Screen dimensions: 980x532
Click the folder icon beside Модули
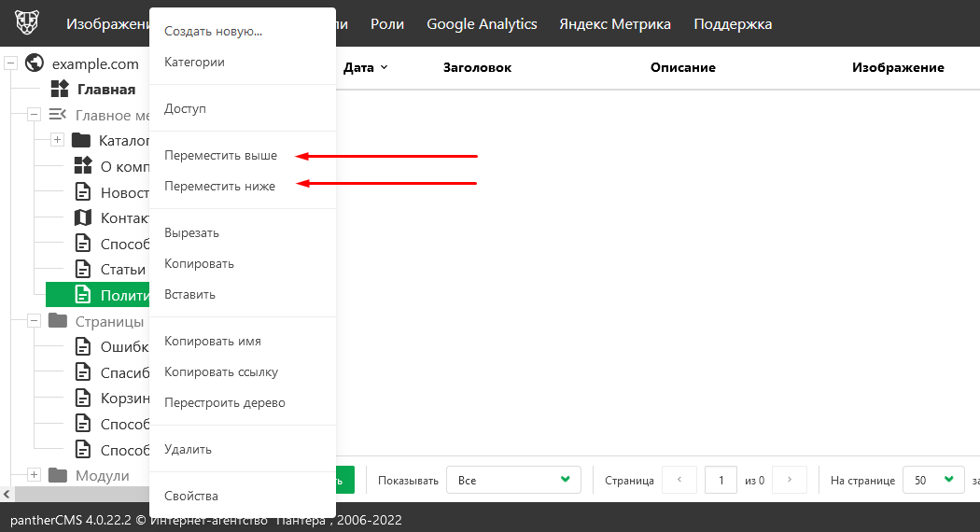[58, 475]
